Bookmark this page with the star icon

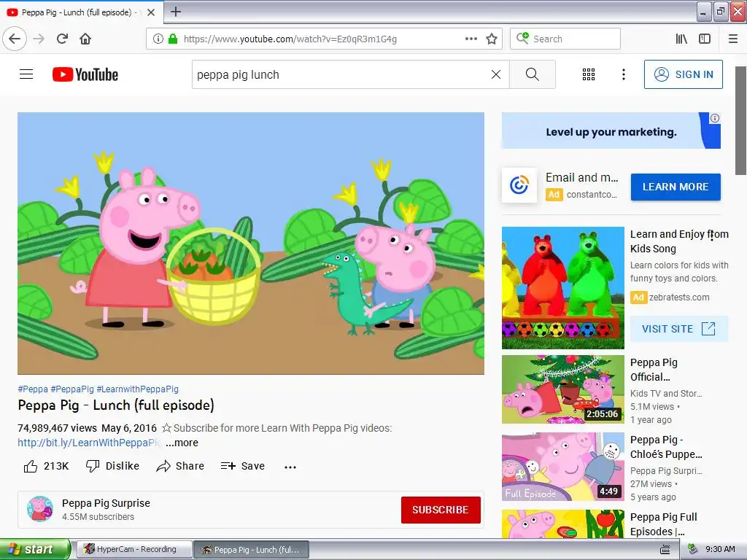[x=492, y=39]
